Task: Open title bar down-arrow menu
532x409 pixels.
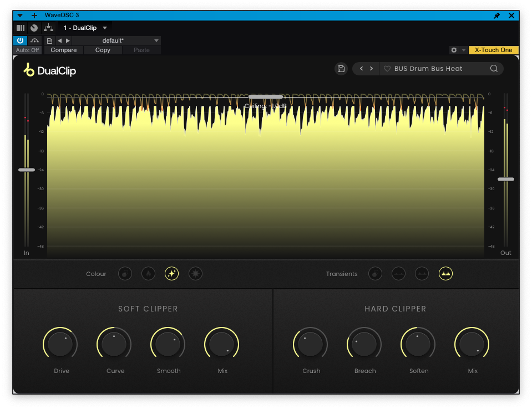Action: [20, 16]
